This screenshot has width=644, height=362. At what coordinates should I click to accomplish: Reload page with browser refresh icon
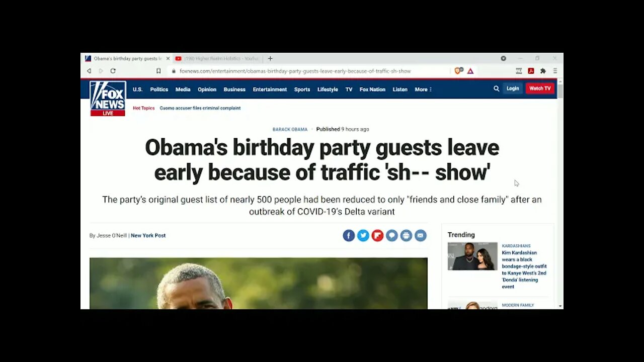coord(113,71)
